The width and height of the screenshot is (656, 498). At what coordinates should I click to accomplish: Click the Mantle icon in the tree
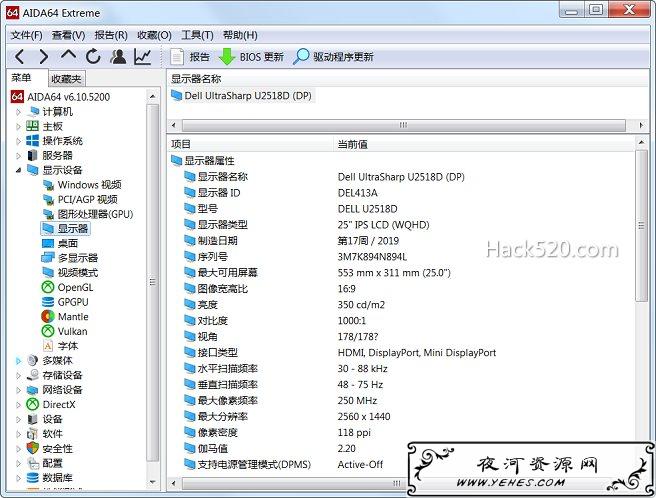[x=48, y=317]
